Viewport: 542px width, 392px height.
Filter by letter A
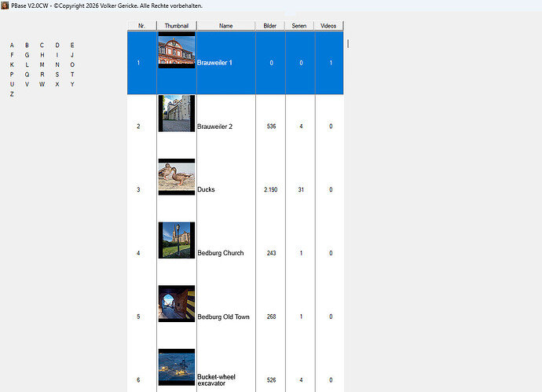(12, 46)
